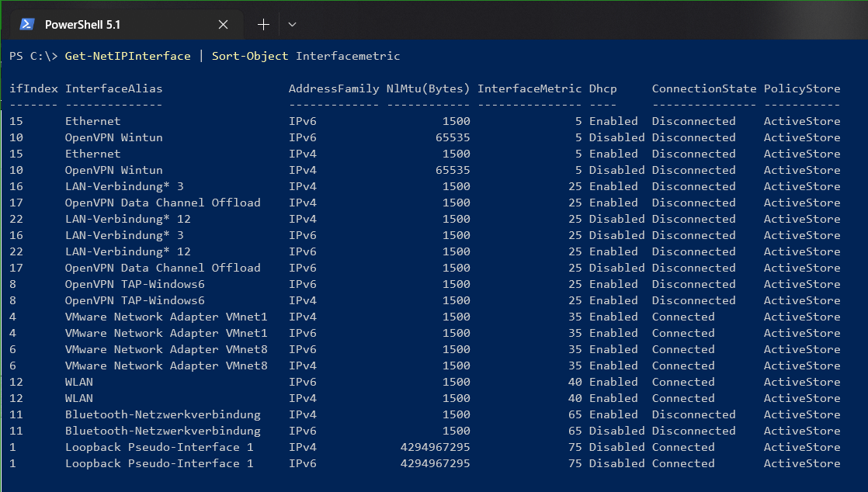Image resolution: width=868 pixels, height=492 pixels.
Task: Open the terminal tab dropdown chevron
Action: coord(292,24)
